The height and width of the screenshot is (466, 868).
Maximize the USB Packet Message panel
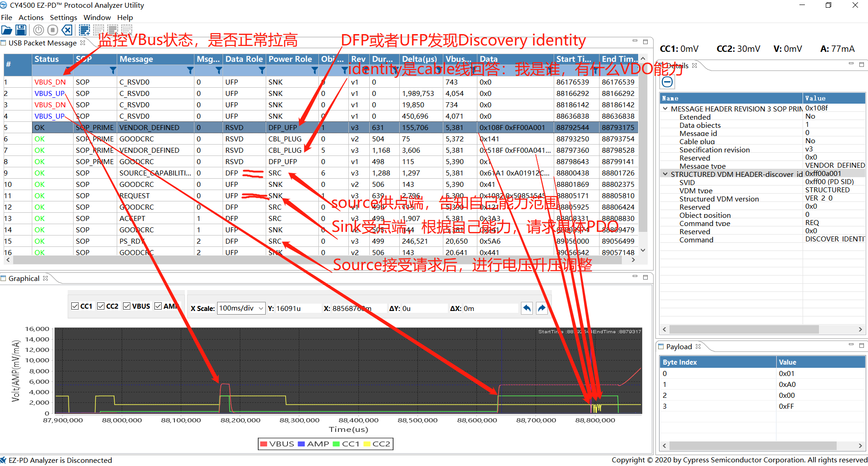pyautogui.click(x=645, y=42)
